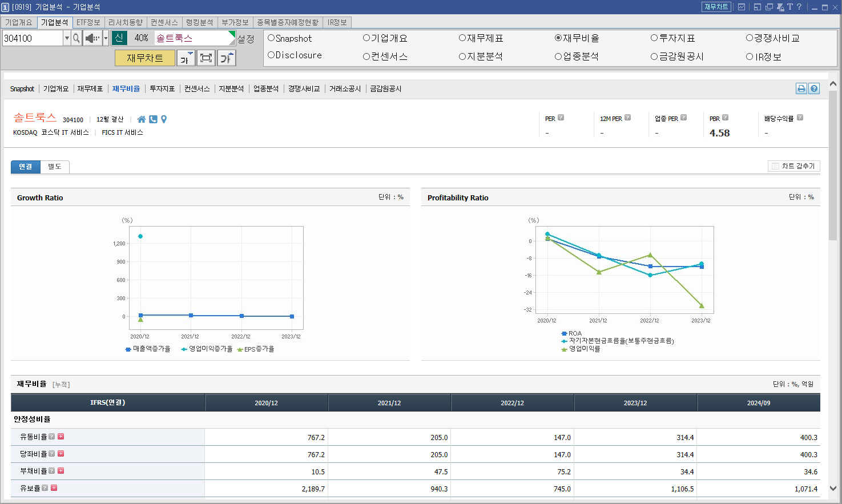Screen dimensions: 842x504
Task: Toggle the ROA legend swatch
Action: pos(564,333)
